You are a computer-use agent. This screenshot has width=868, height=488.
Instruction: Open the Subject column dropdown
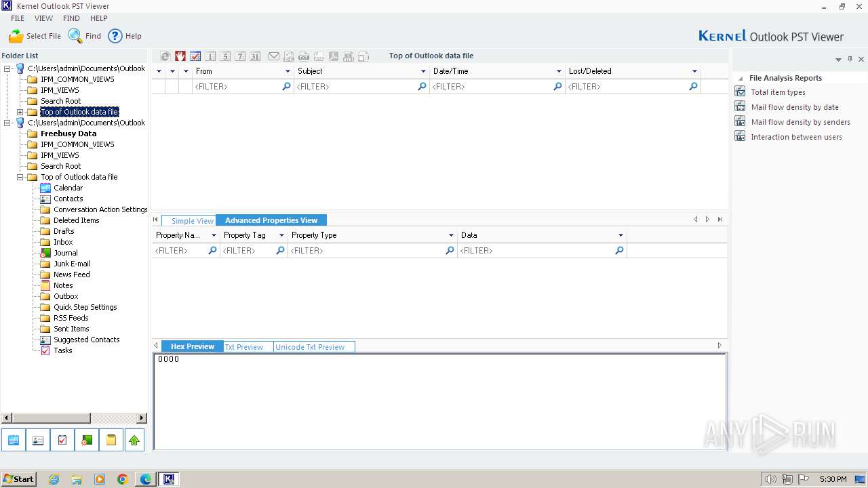(423, 71)
